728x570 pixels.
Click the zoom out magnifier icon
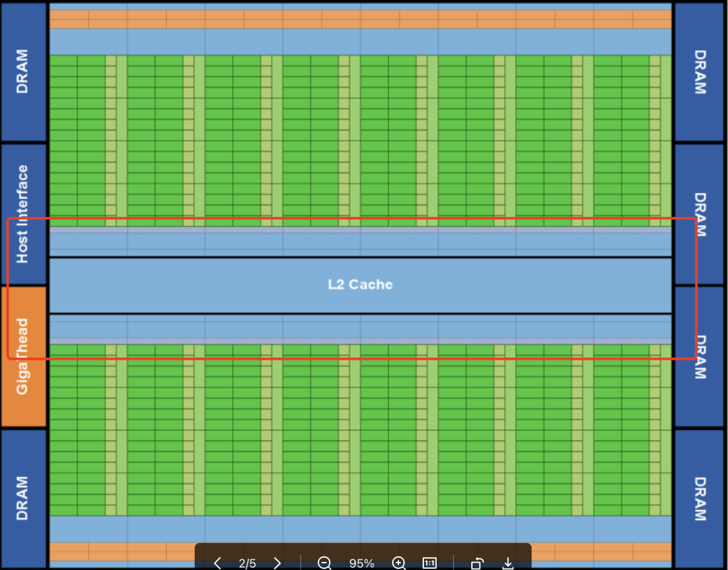pyautogui.click(x=324, y=563)
